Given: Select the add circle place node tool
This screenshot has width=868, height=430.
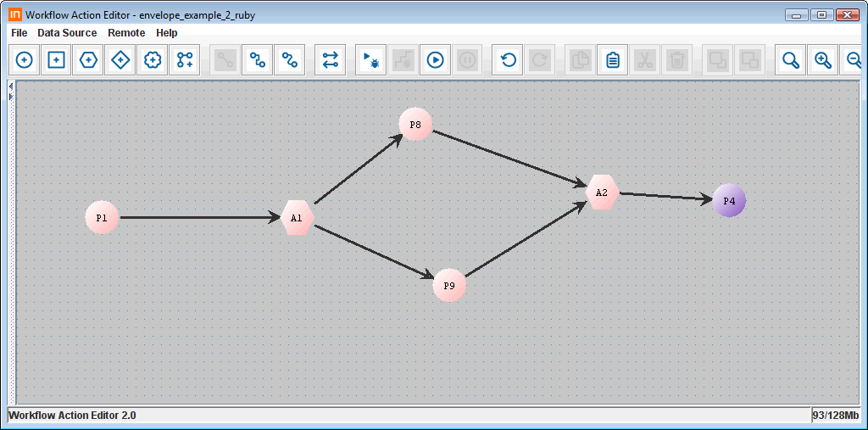Looking at the screenshot, I should coord(25,60).
